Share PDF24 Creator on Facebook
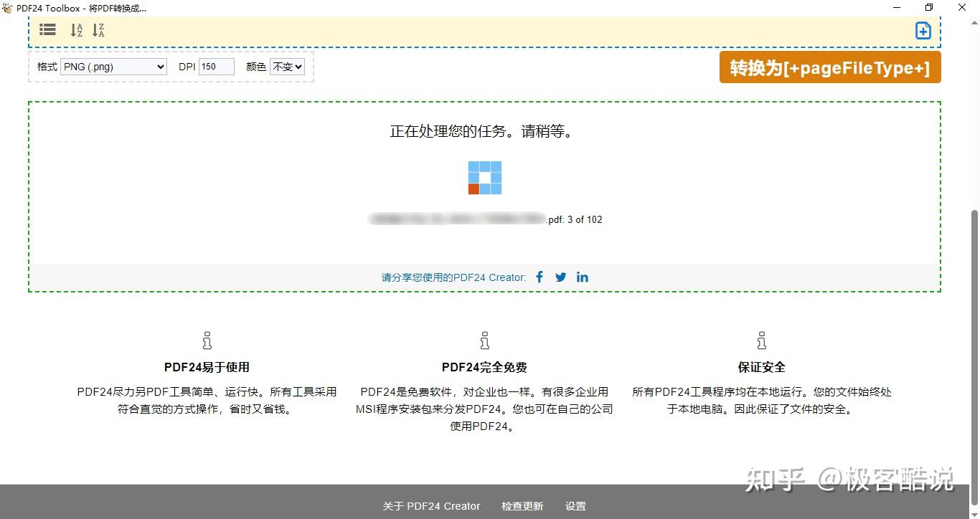The image size is (980, 519). [539, 277]
